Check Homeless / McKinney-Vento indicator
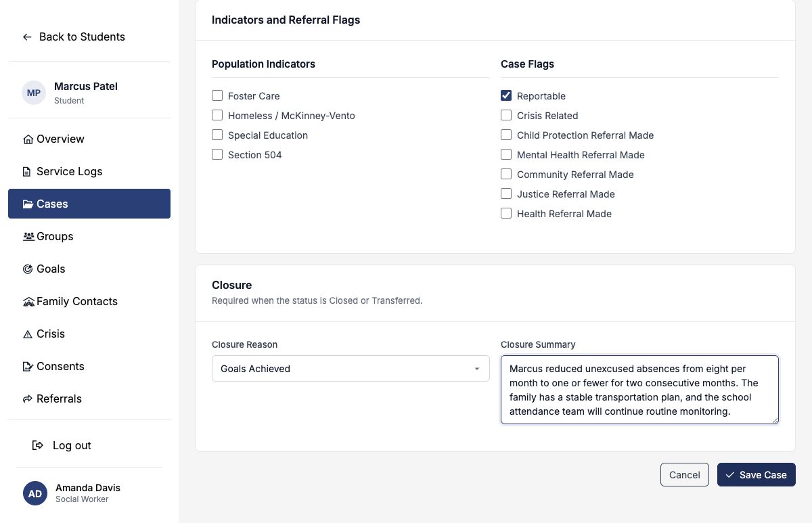This screenshot has height=523, width=812. click(217, 115)
